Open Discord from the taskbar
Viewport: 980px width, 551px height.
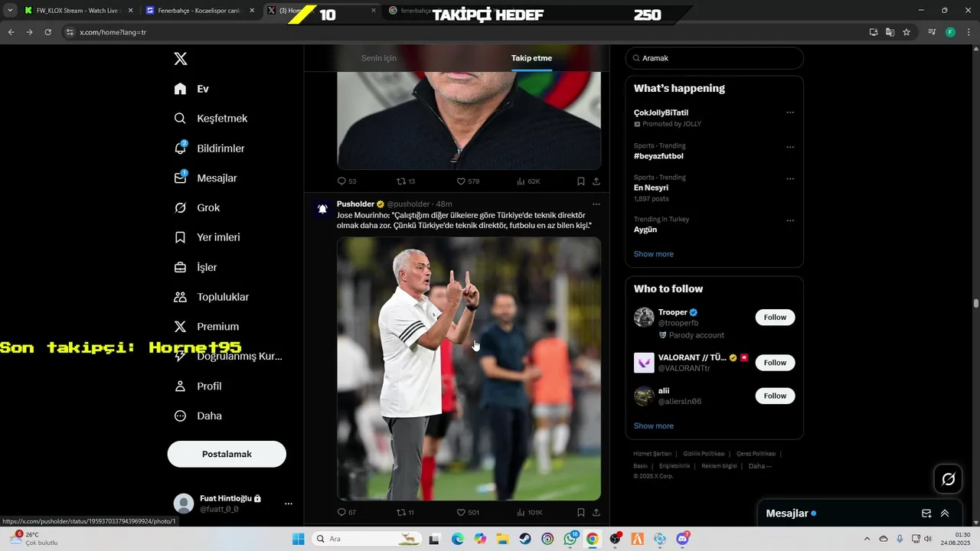[x=683, y=539]
